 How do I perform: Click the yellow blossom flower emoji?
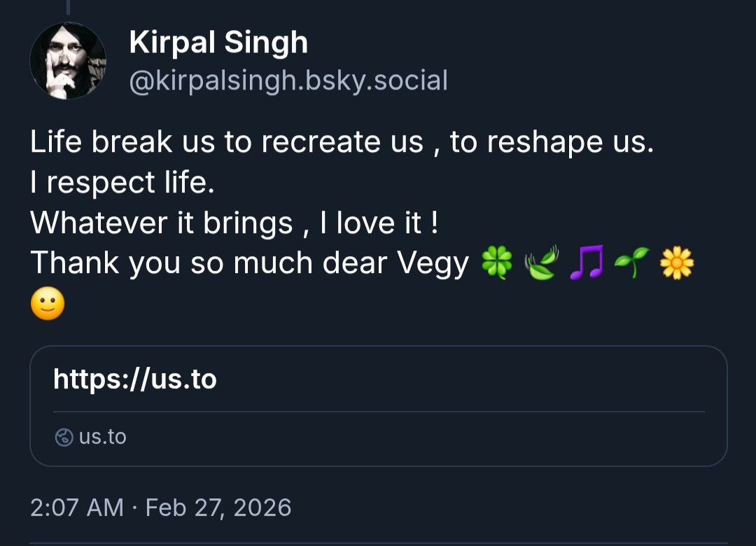(x=677, y=265)
